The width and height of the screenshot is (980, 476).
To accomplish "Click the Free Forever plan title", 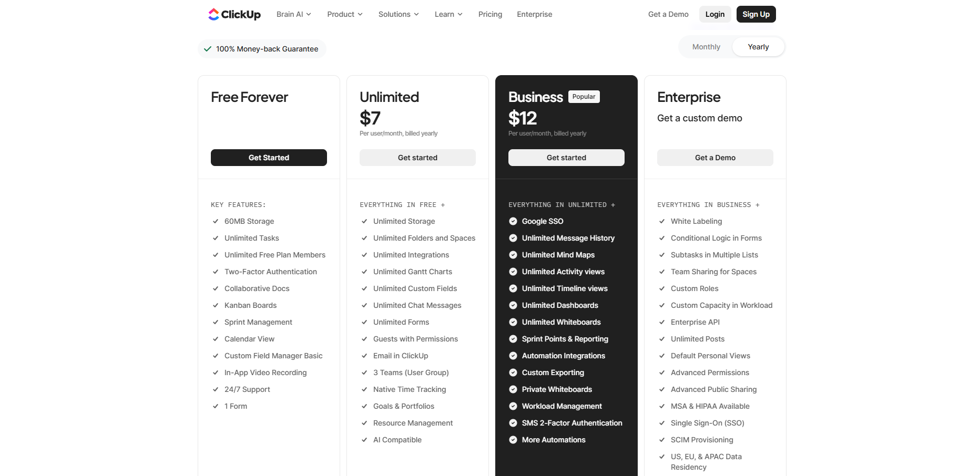I will click(249, 97).
